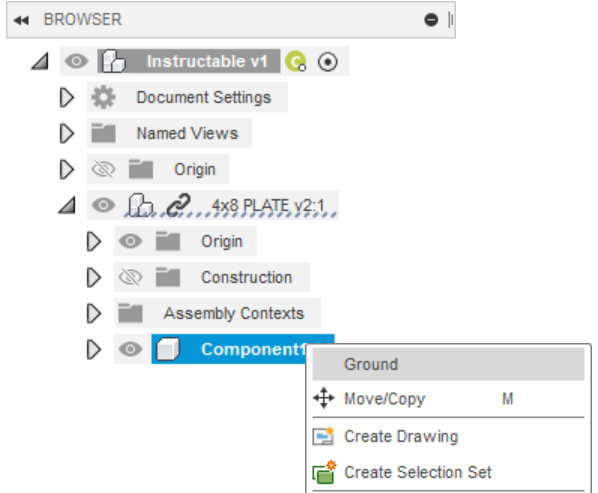598x493 pixels.
Task: Click the Browser panel minimize circle icon
Action: tap(431, 20)
